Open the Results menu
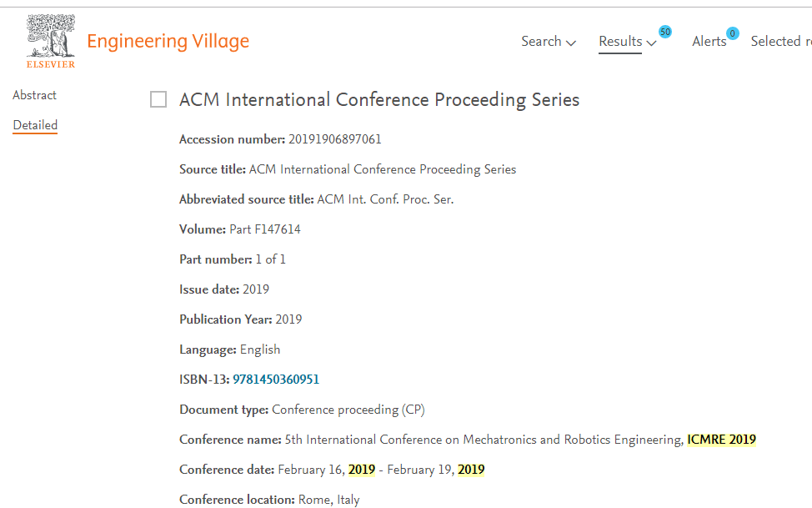This screenshot has width=812, height=508. tap(620, 42)
